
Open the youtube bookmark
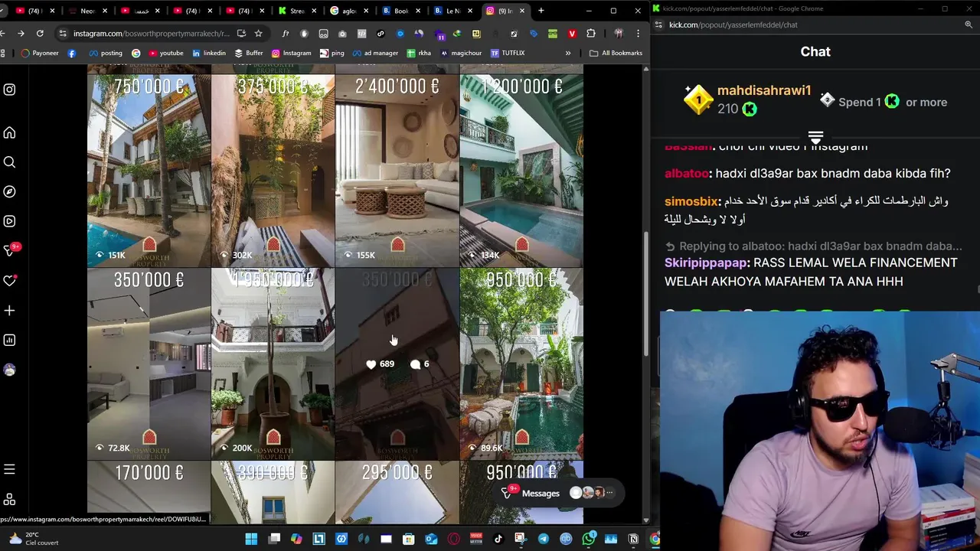(165, 53)
